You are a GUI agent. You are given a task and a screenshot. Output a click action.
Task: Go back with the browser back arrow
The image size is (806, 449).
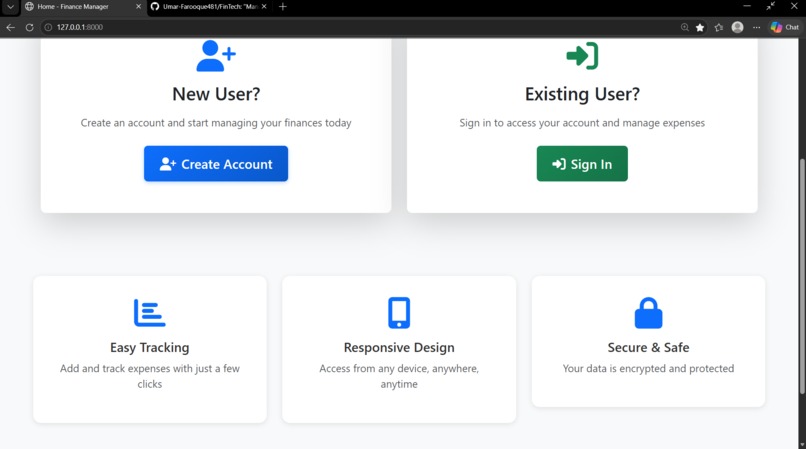click(10, 27)
